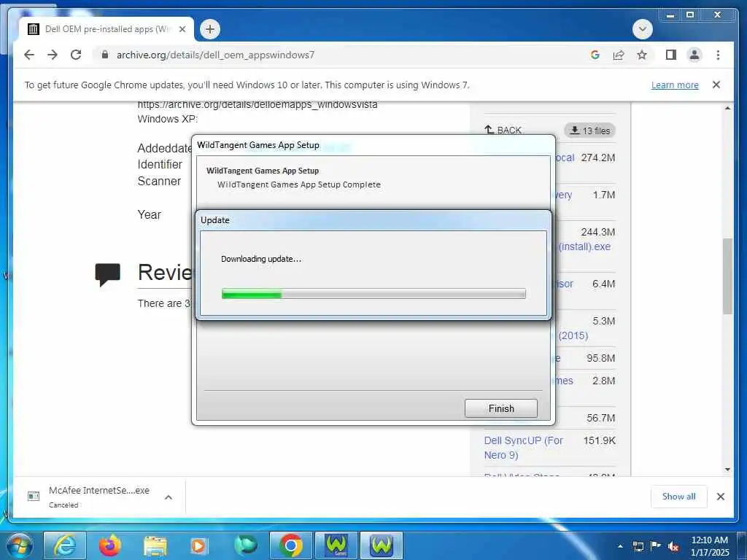
Task: View site info via the lock icon
Action: (x=105, y=55)
